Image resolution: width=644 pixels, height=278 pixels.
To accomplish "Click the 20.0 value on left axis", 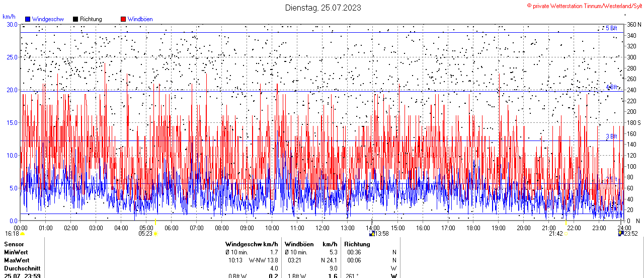I will 12,90.
